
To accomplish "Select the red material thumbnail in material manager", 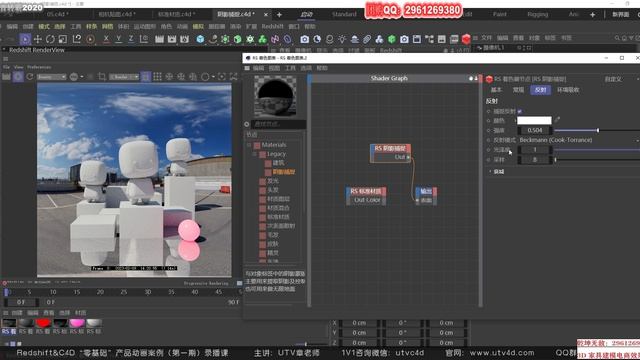I will coord(43,323).
